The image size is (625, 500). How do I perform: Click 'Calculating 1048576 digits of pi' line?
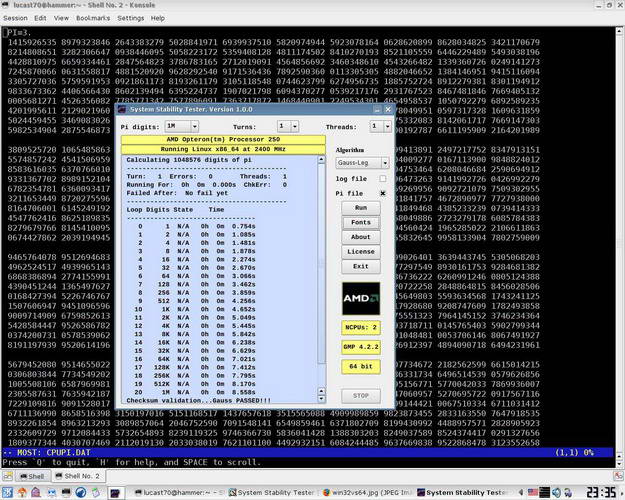[x=189, y=160]
